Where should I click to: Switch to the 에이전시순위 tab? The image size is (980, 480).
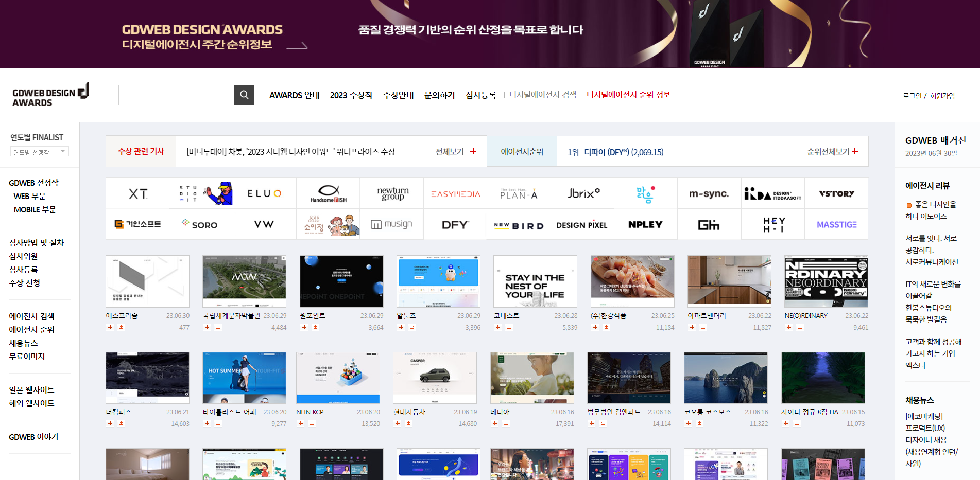521,151
